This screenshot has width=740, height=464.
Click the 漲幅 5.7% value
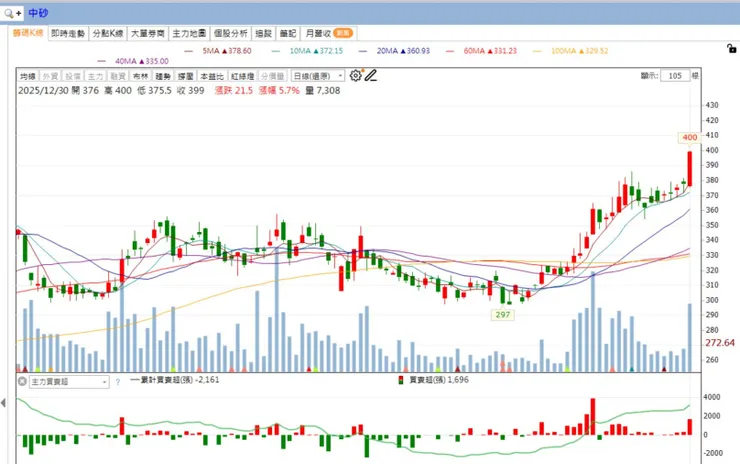pos(279,90)
